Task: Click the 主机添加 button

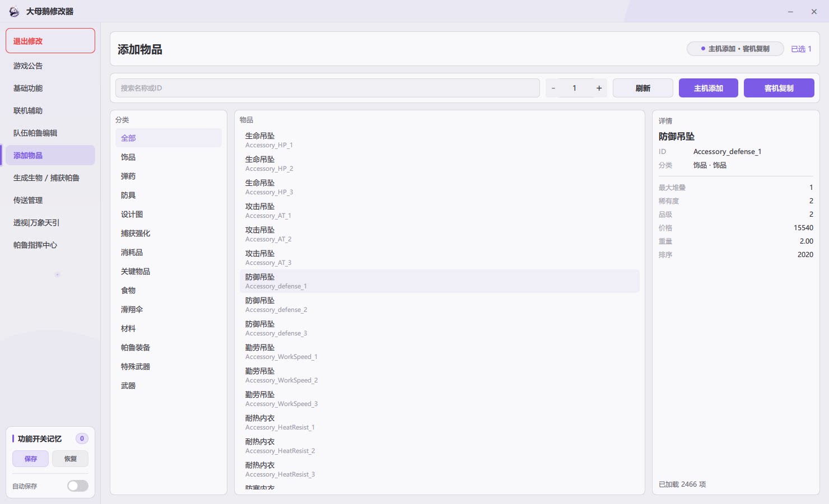Action: tap(709, 88)
